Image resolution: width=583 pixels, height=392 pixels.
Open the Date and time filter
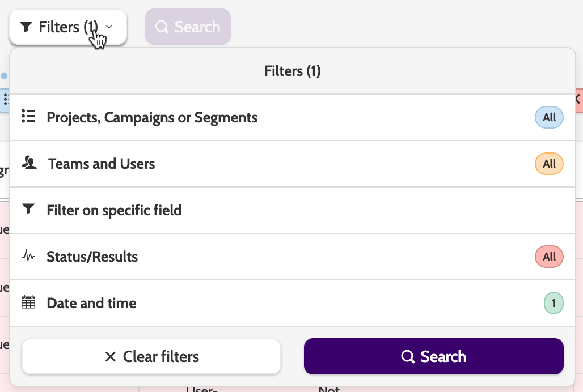[91, 303]
